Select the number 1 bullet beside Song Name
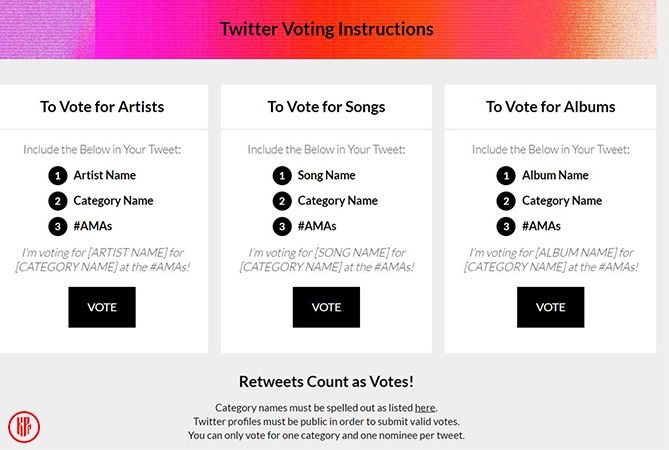Image resolution: width=669 pixels, height=450 pixels. click(x=283, y=175)
